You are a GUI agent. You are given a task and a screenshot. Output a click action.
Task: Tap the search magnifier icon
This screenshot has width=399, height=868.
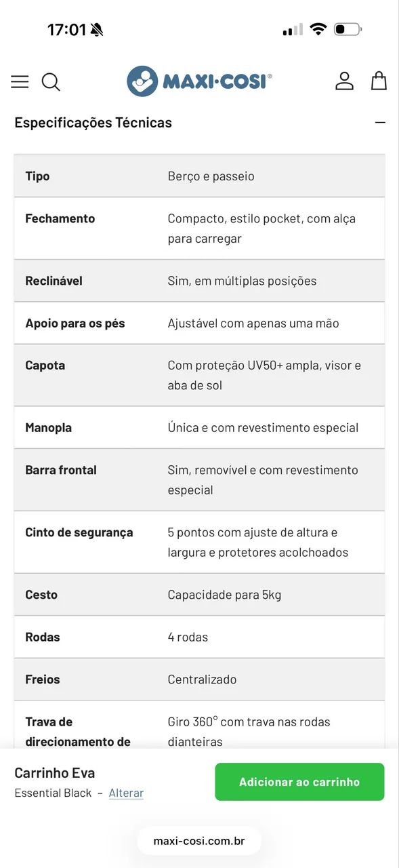(51, 82)
